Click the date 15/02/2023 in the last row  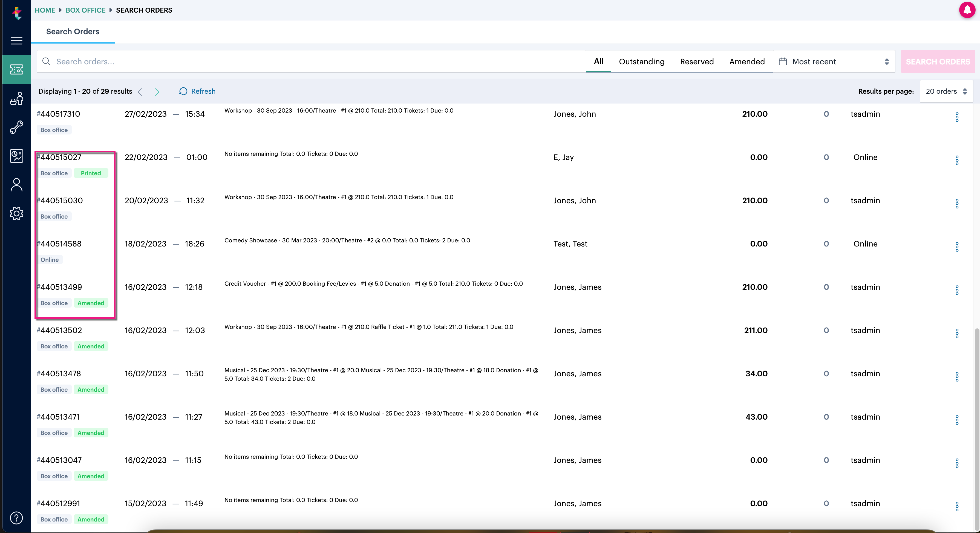pyautogui.click(x=145, y=503)
